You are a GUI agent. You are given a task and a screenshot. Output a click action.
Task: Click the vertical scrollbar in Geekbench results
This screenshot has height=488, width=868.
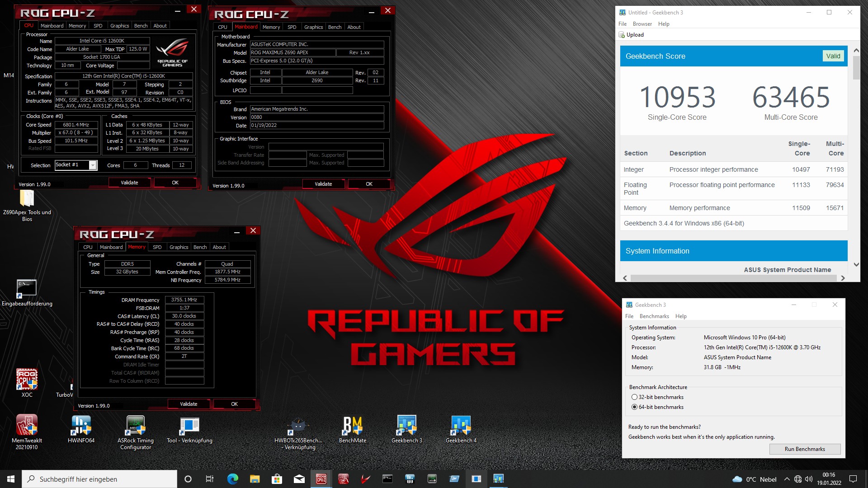(x=856, y=68)
